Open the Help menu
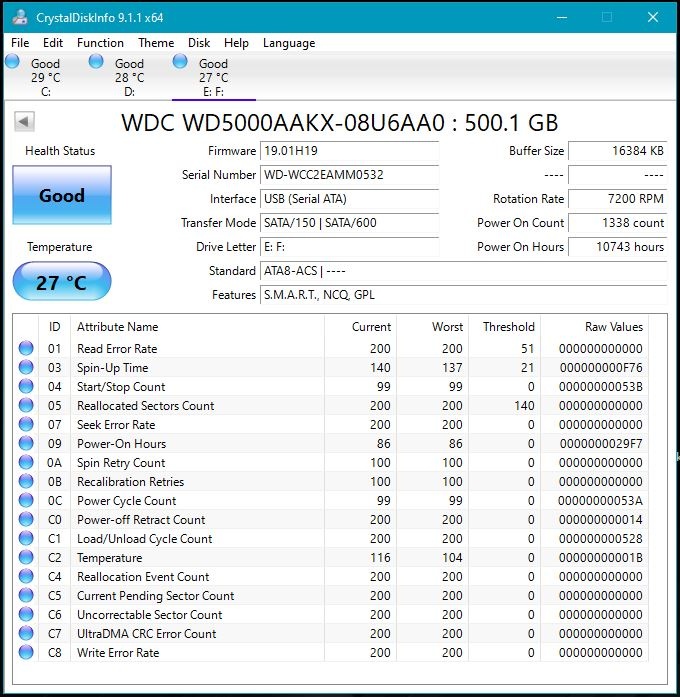The height and width of the screenshot is (697, 680). pos(236,43)
